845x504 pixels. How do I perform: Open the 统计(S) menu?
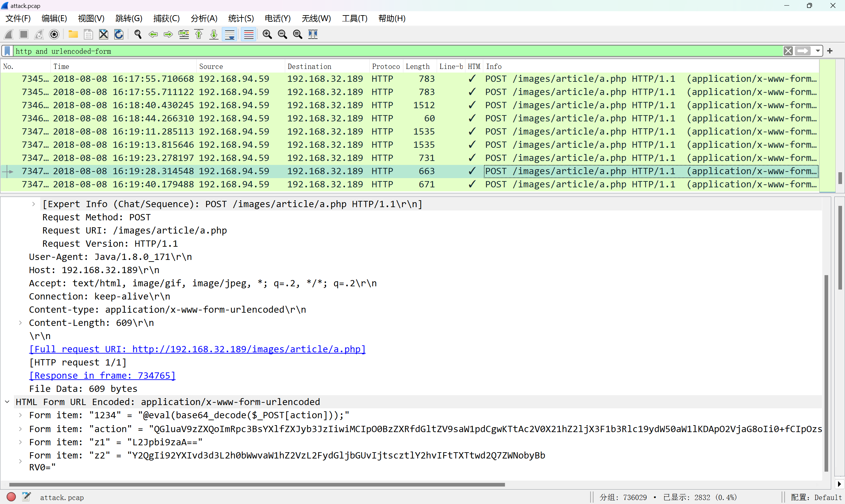click(x=241, y=18)
